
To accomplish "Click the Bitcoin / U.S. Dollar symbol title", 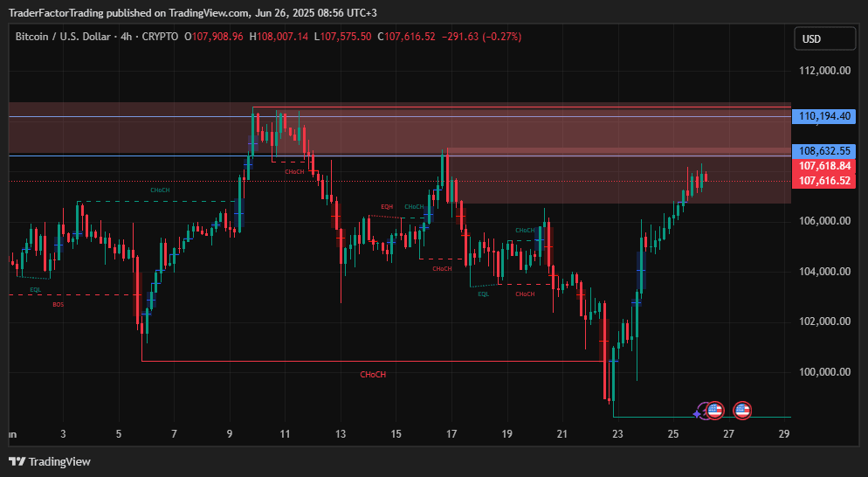I will (63, 37).
